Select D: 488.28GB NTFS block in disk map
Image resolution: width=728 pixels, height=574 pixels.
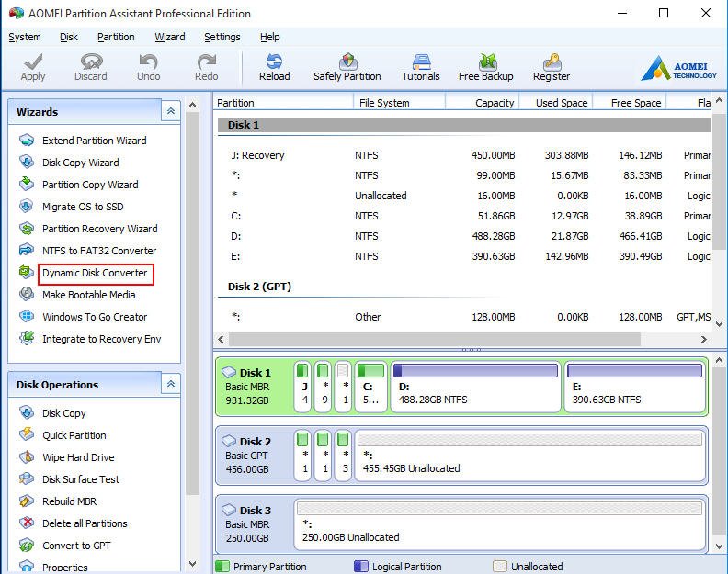476,387
